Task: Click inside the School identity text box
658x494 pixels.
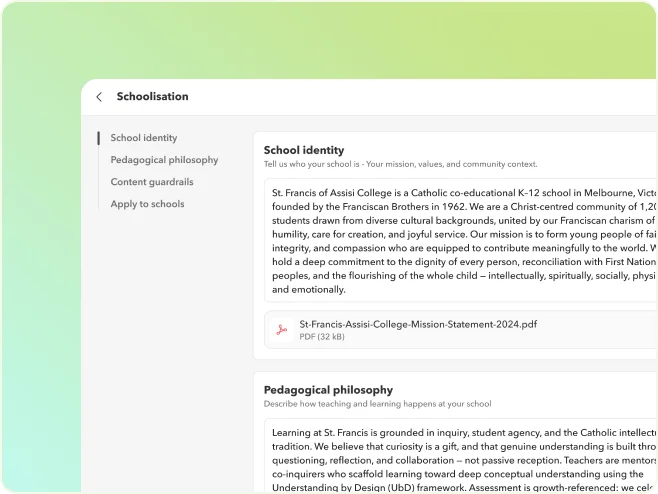Action: click(x=460, y=240)
